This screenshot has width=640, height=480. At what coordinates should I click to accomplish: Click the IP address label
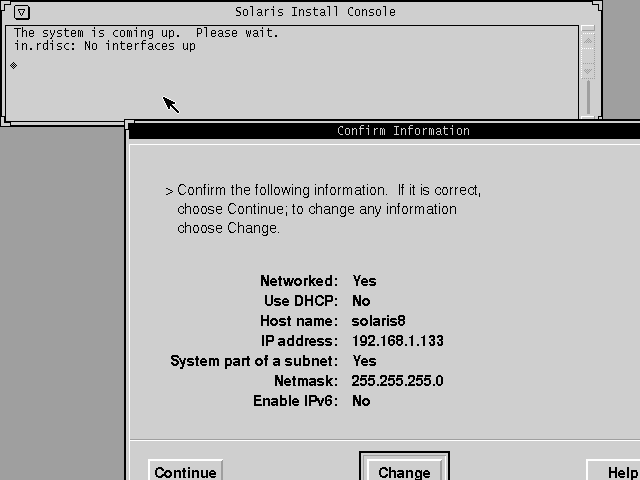299,341
